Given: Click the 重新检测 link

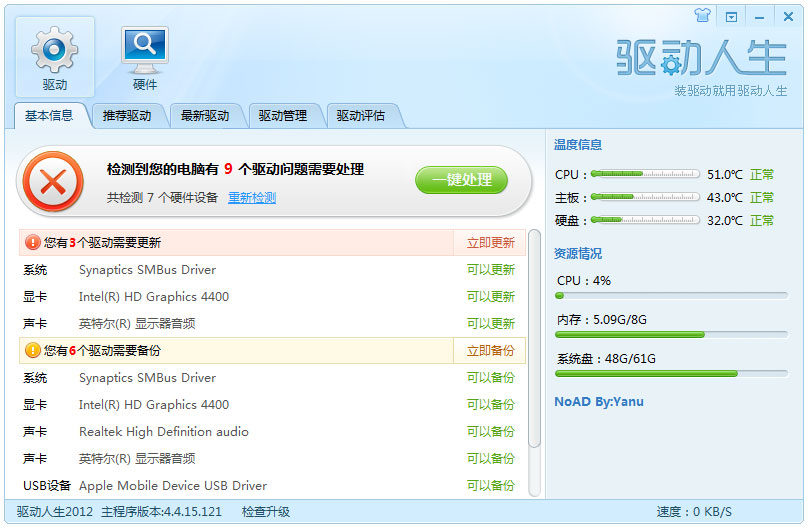Looking at the screenshot, I should click(x=252, y=198).
